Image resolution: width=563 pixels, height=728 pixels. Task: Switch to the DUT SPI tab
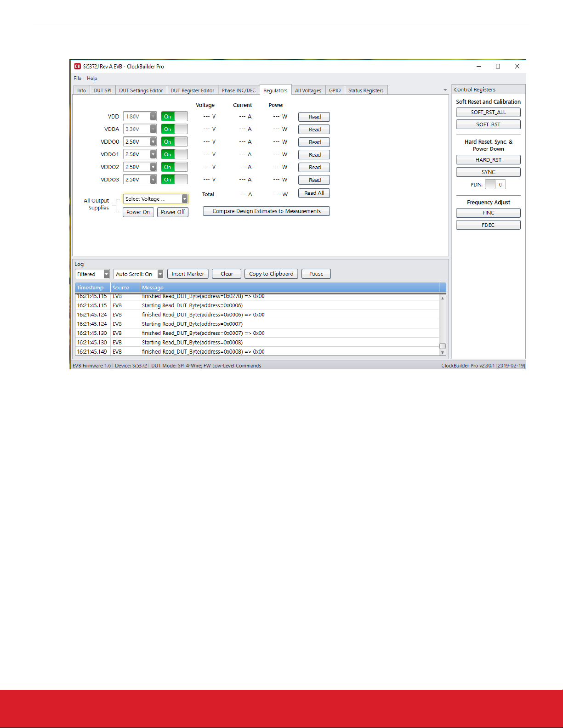coord(102,90)
